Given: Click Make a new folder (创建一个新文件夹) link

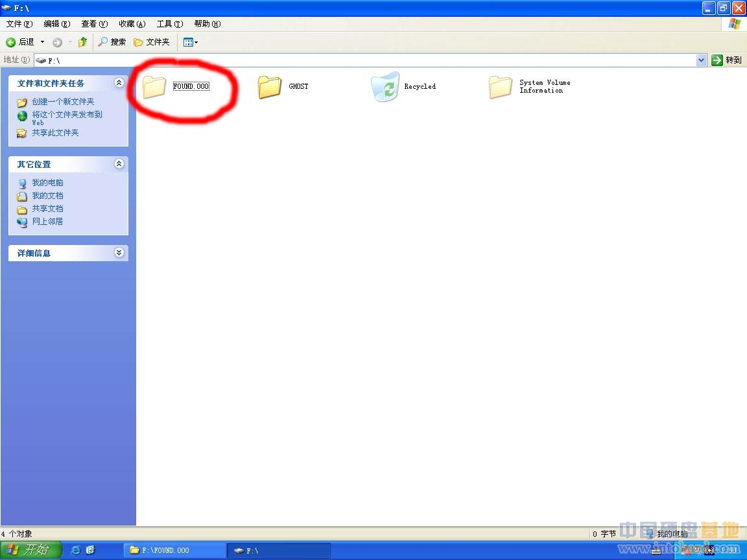Looking at the screenshot, I should [x=64, y=101].
